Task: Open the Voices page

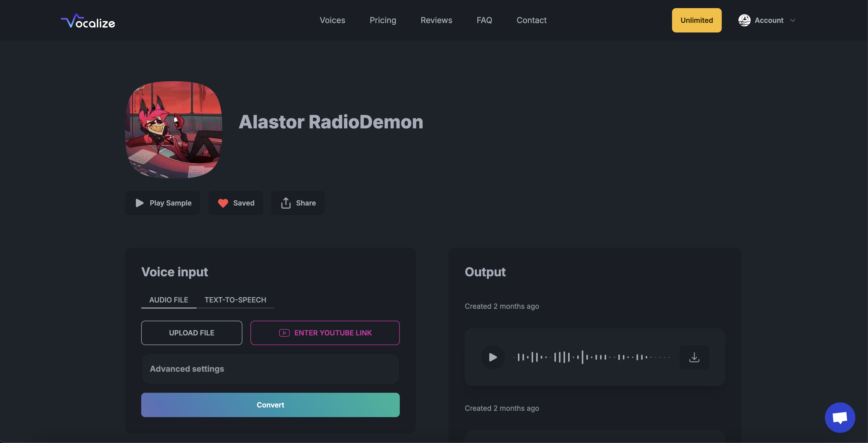Action: [x=332, y=20]
